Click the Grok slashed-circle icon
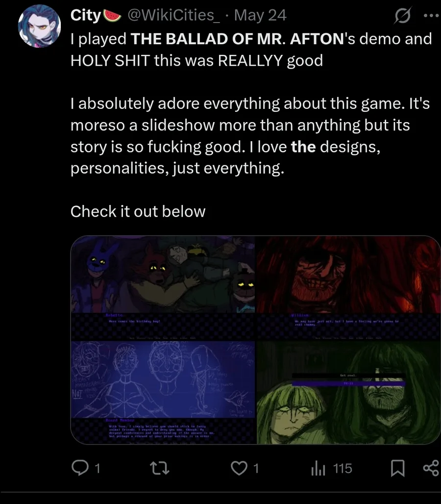The height and width of the screenshot is (504, 441). tap(403, 16)
